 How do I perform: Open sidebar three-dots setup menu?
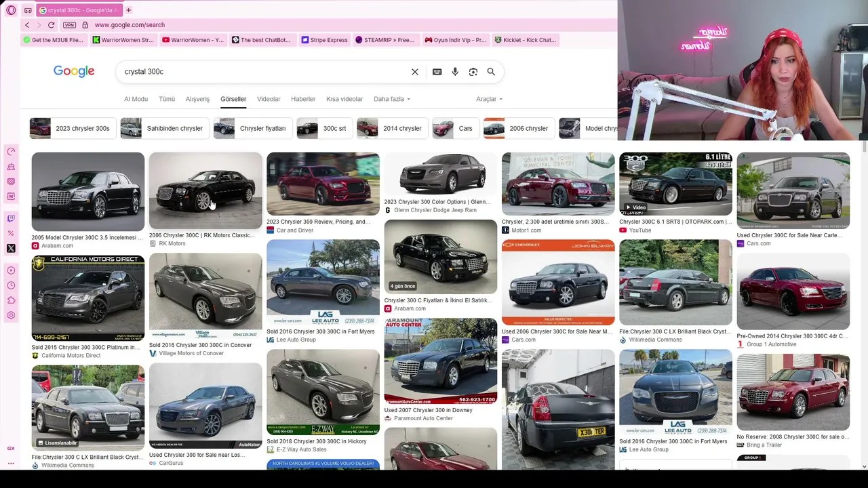tap(11, 464)
